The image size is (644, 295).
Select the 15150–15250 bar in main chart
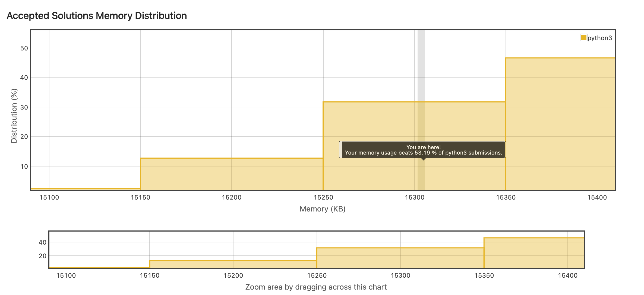click(x=231, y=174)
